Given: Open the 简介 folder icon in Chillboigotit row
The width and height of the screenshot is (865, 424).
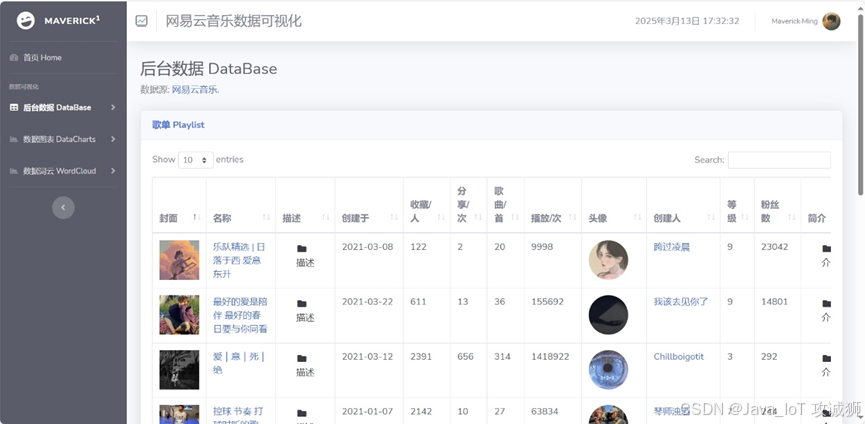Looking at the screenshot, I should coord(826,358).
